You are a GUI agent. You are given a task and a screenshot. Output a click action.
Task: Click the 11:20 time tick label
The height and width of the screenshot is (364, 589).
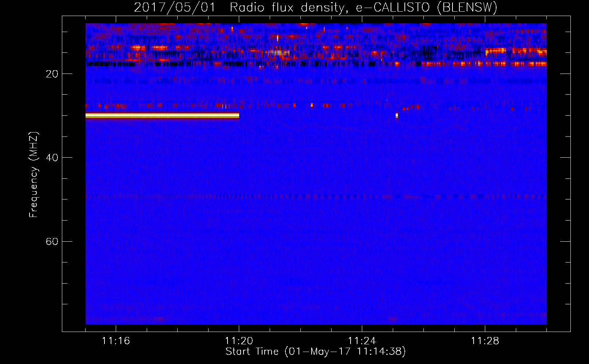(x=239, y=341)
